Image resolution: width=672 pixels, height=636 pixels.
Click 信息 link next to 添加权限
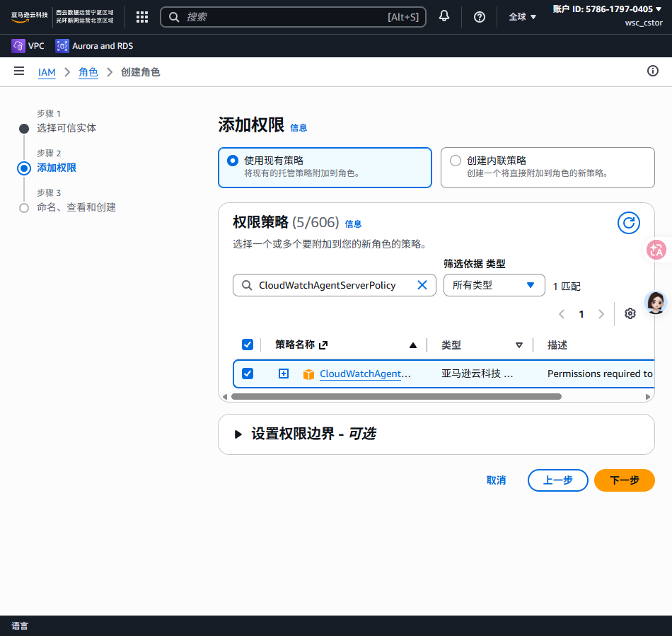[x=299, y=128]
